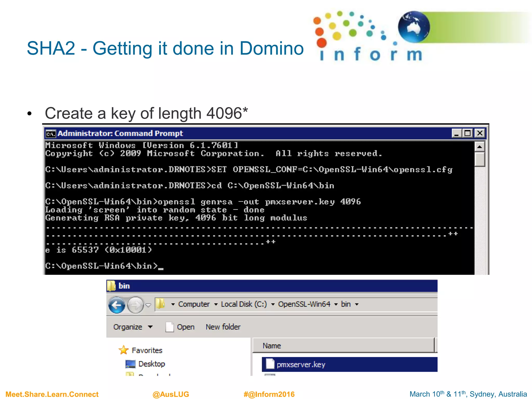The height and width of the screenshot is (399, 532).
Task: Select Favorites in the navigation pane
Action: click(147, 350)
